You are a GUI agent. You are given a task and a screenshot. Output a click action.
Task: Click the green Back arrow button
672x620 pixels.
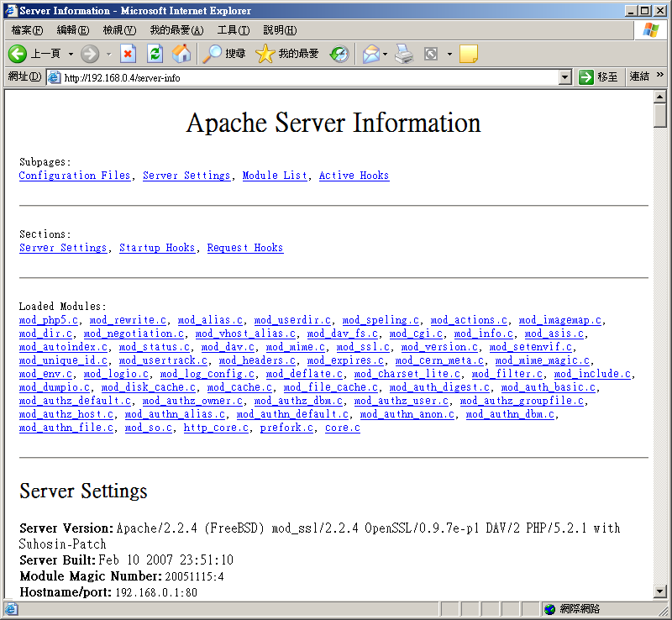pyautogui.click(x=18, y=54)
